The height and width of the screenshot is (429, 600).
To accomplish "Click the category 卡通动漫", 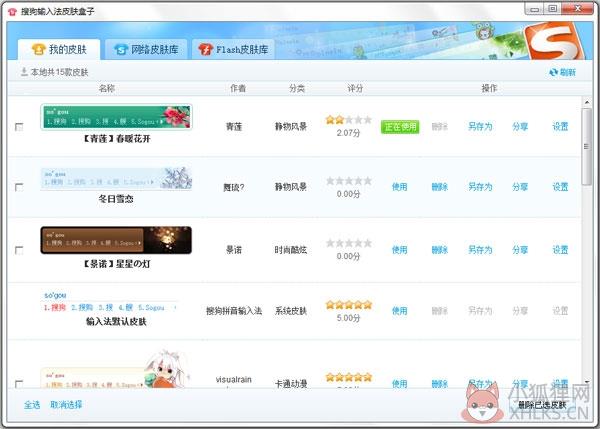I will pyautogui.click(x=291, y=383).
